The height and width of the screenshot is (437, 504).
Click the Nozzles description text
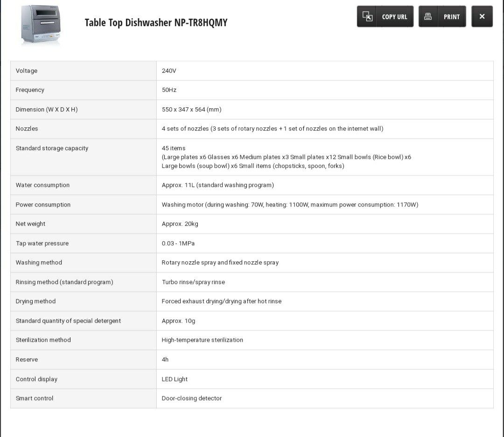[x=273, y=129]
